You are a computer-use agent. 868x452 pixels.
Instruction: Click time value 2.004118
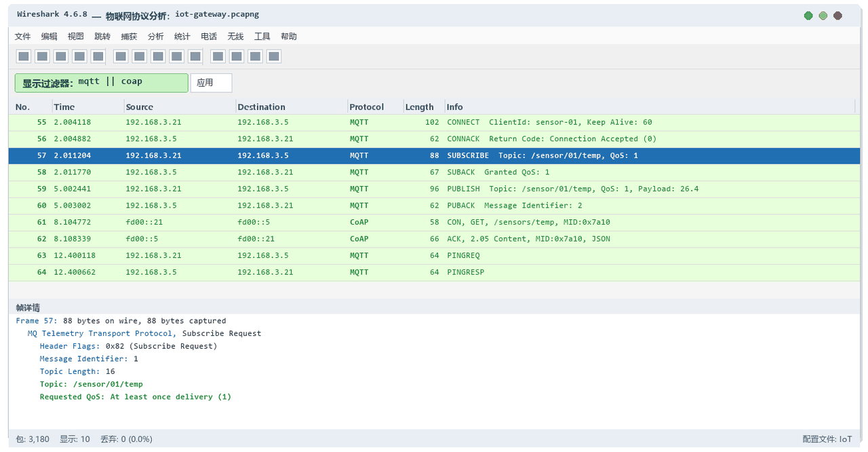(73, 122)
